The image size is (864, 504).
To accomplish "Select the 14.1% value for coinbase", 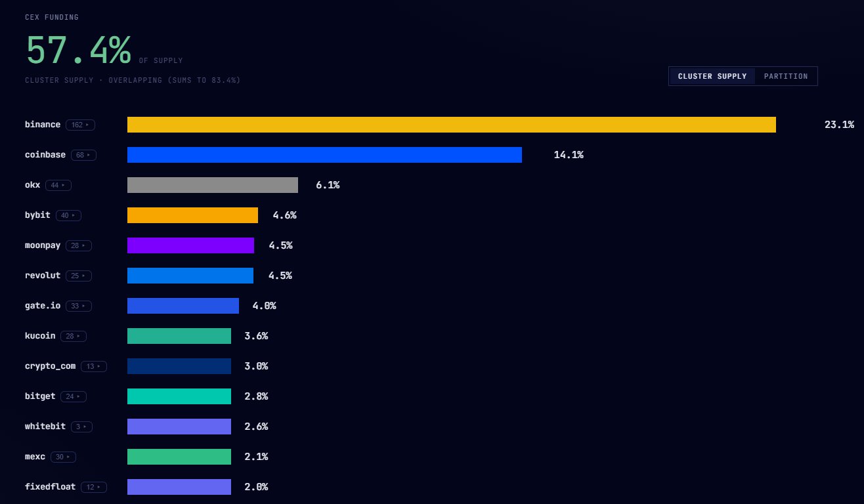I will [569, 155].
